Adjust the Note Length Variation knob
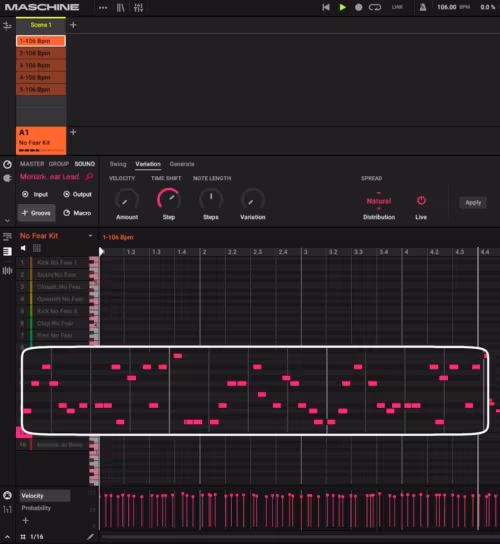This screenshot has height=544, width=500. click(x=253, y=199)
